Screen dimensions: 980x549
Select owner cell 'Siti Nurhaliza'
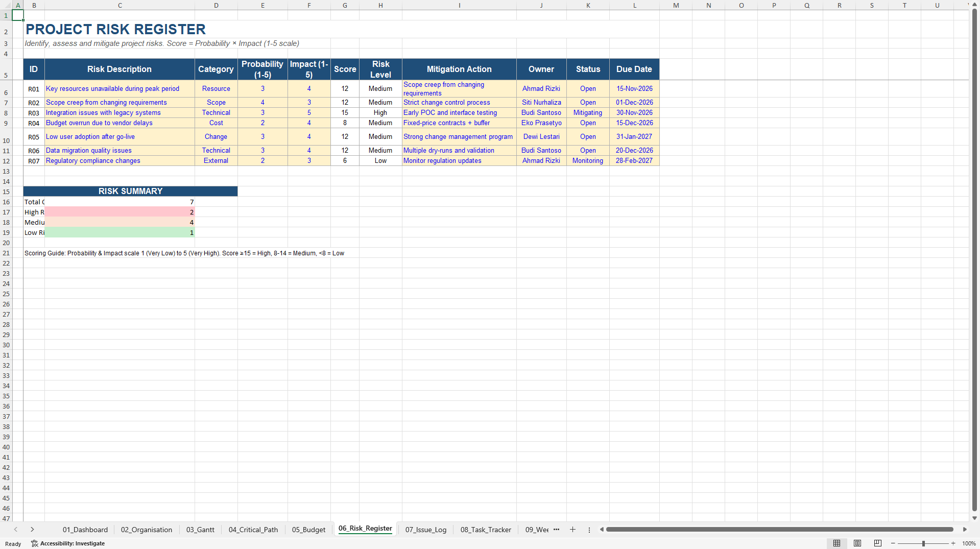click(541, 103)
